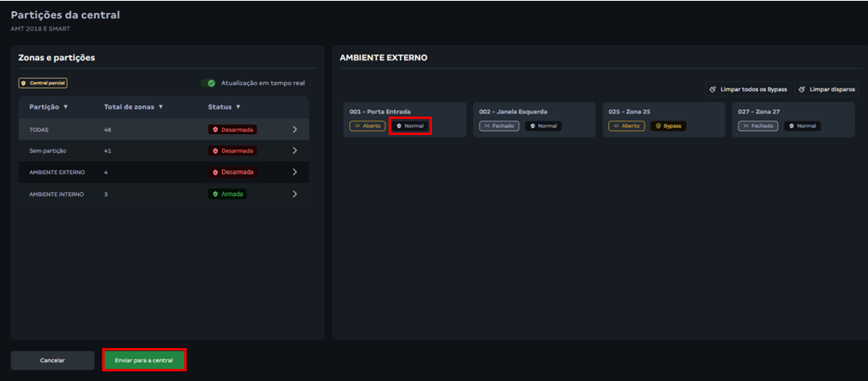The height and width of the screenshot is (381, 868).
Task: Sort the table by the Partição column
Action: pos(48,107)
